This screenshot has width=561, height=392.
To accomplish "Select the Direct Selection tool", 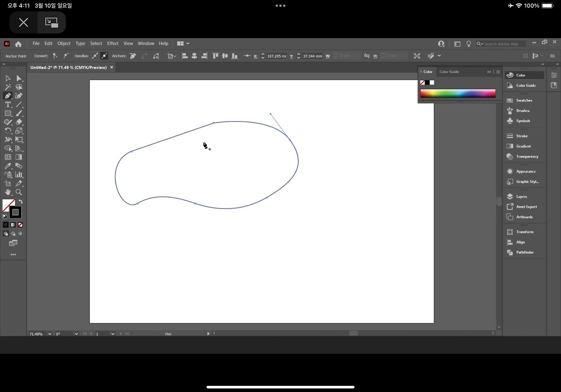I will [x=19, y=78].
